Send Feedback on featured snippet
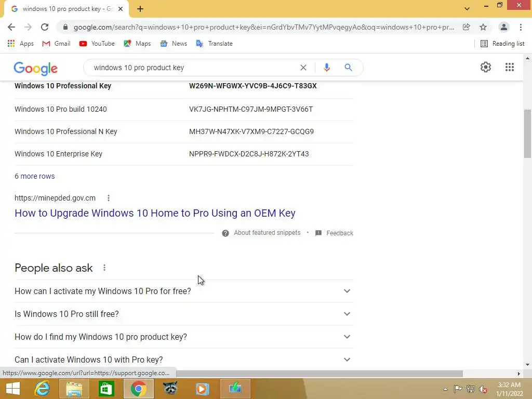 334,233
